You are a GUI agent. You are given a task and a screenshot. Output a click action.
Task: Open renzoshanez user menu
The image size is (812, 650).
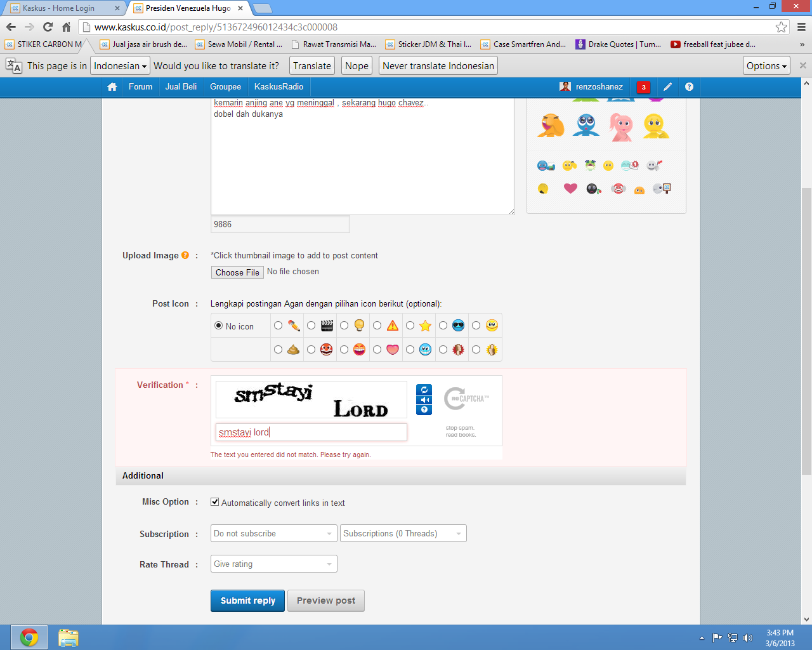pyautogui.click(x=591, y=87)
